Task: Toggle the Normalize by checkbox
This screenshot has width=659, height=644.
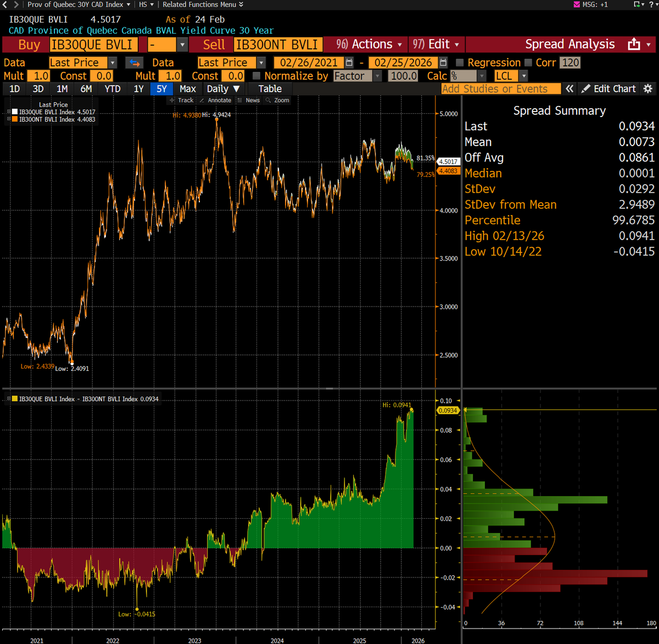Action: tap(256, 76)
